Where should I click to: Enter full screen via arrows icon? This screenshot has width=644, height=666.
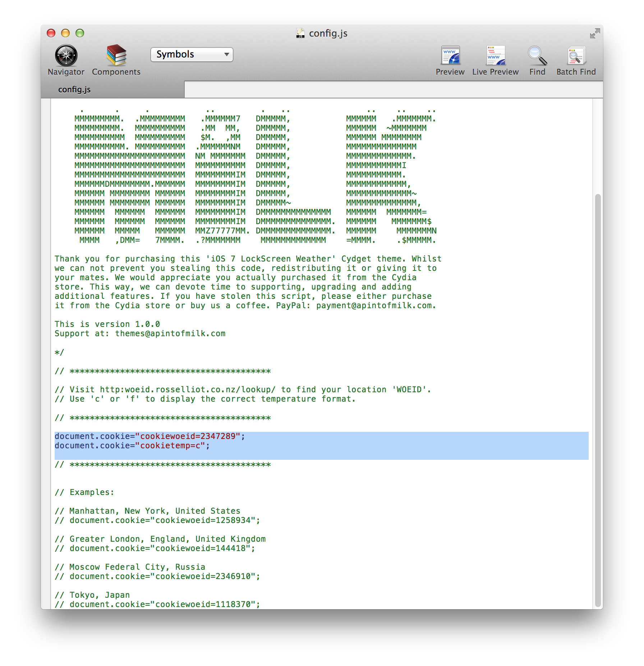[x=595, y=33]
